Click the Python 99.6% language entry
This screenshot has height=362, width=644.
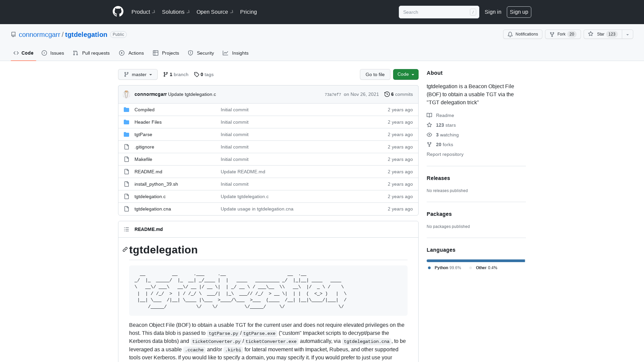(444, 268)
